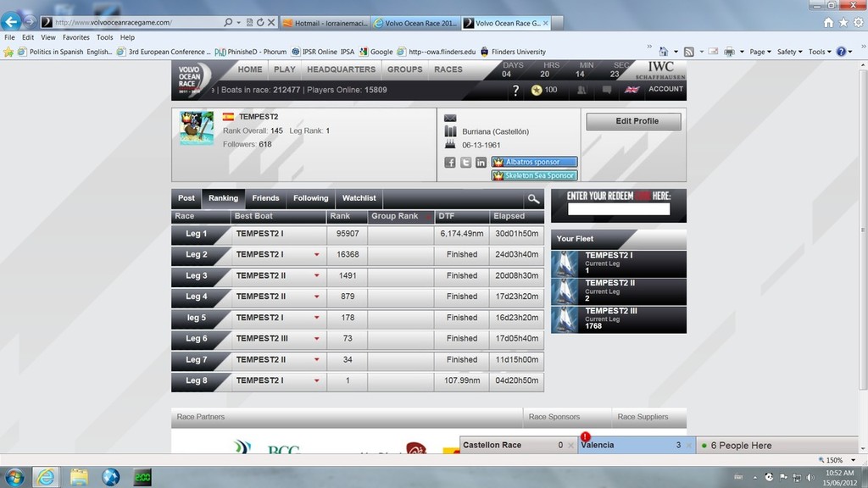Open GROUPS in the game navigation
Screen dimensions: 868x488
[404, 69]
